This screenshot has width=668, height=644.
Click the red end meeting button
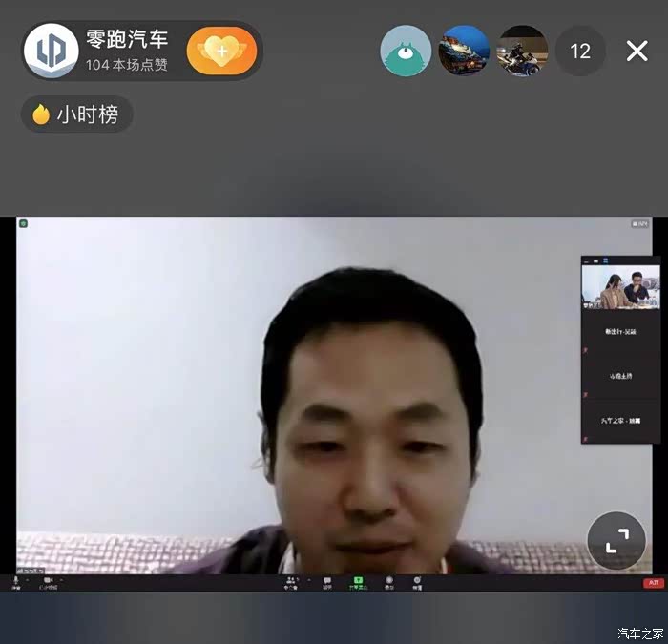654,583
